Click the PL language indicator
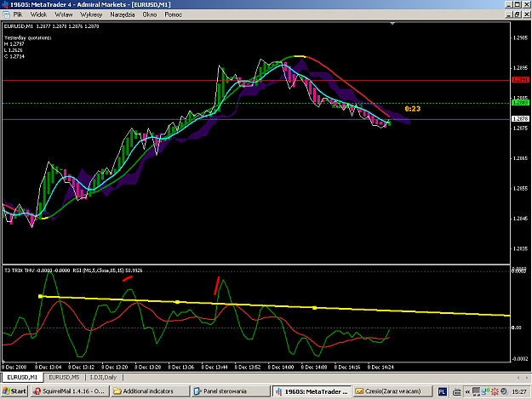Screen dimensions: 532x399 [x=442, y=392]
